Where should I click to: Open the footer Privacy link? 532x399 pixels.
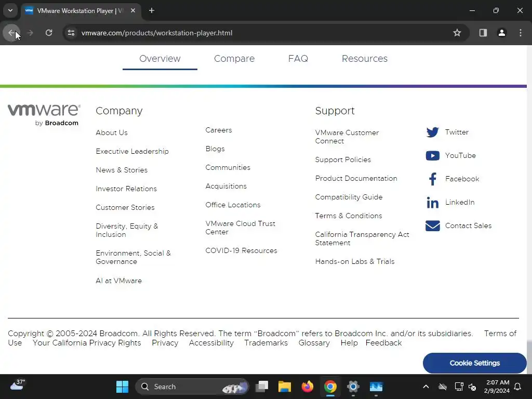165,343
